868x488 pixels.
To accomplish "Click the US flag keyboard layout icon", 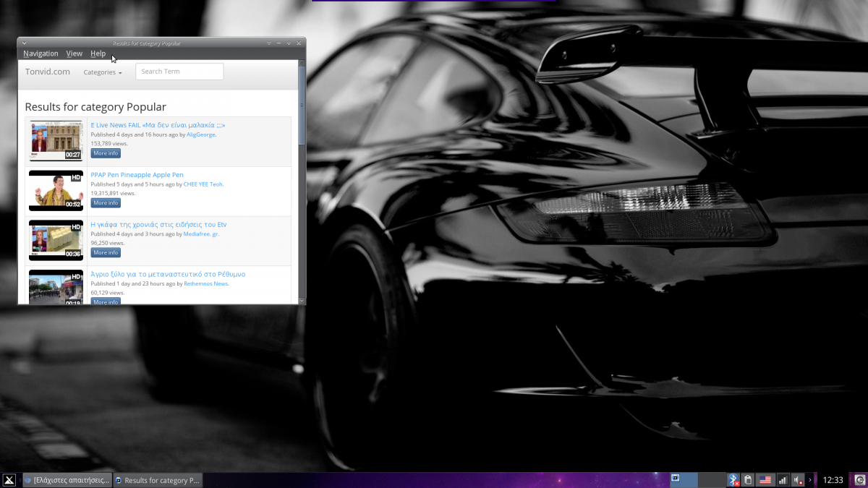I will click(765, 480).
